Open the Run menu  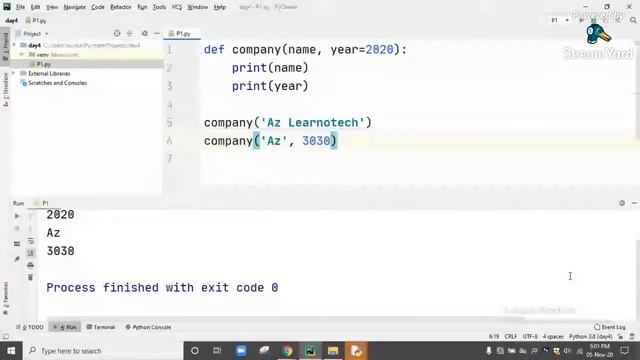142,7
